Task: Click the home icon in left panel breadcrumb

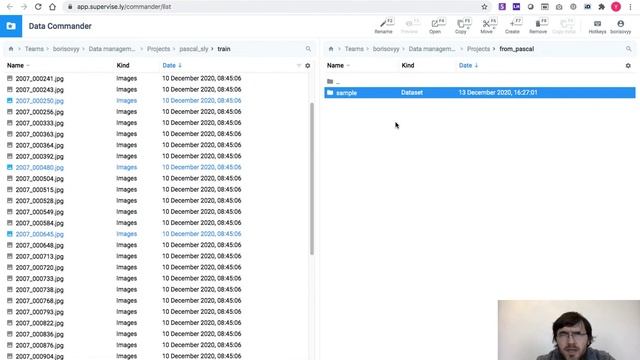Action: pos(11,49)
